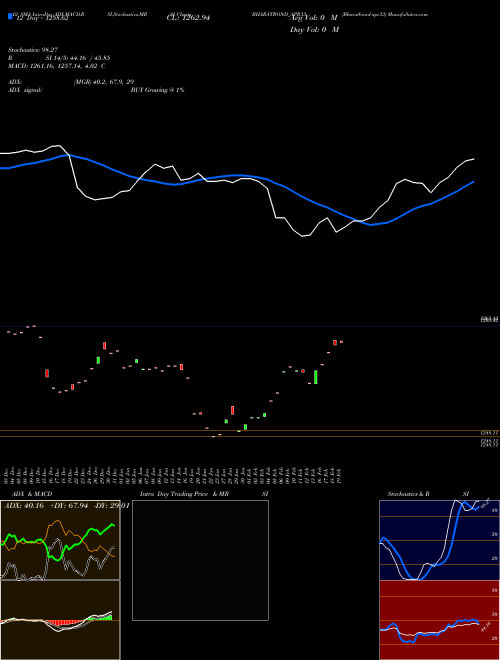Click the BUY Growing @ 1% signal text
Screen dimensions: 500x660
tap(157, 90)
